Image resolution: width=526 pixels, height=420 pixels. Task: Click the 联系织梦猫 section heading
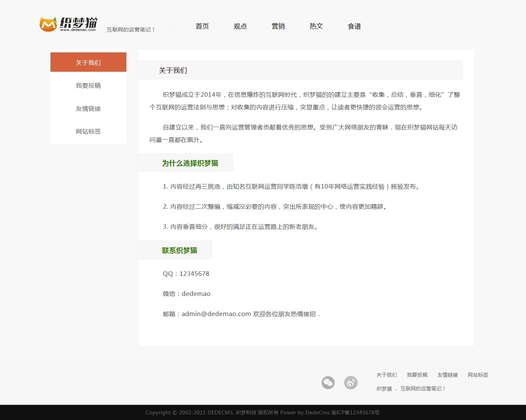click(x=179, y=250)
